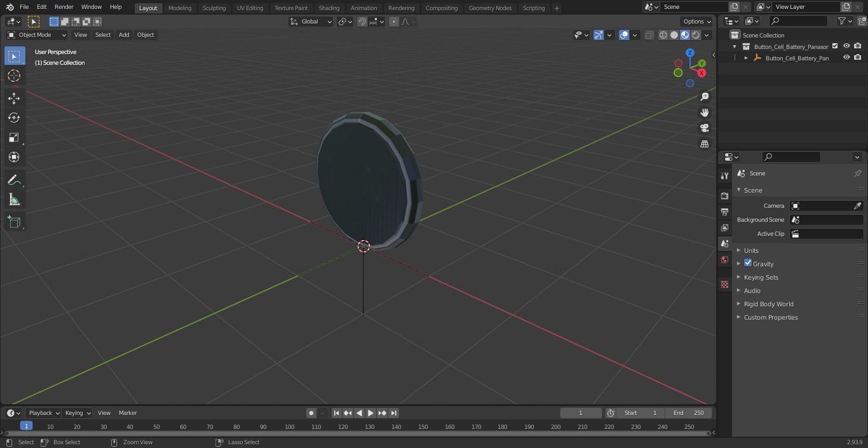Uncheck the Button_Cell_Battery_Panasor collection exclude checkbox
The image size is (868, 448).
tap(835, 46)
